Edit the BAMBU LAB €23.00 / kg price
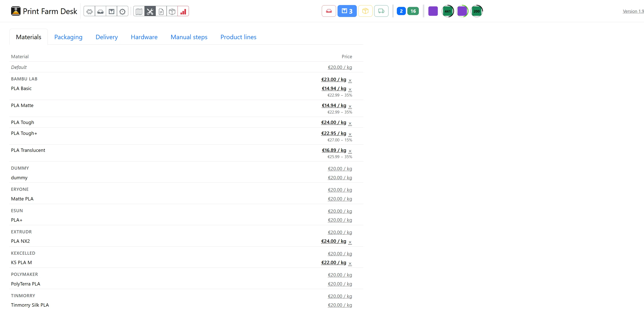 click(x=334, y=79)
